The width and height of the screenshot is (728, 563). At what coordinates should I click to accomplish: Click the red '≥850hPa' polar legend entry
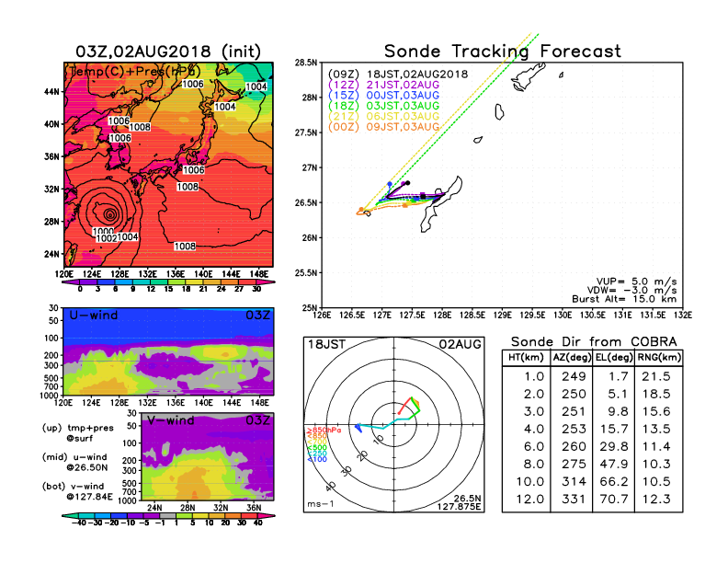(324, 431)
